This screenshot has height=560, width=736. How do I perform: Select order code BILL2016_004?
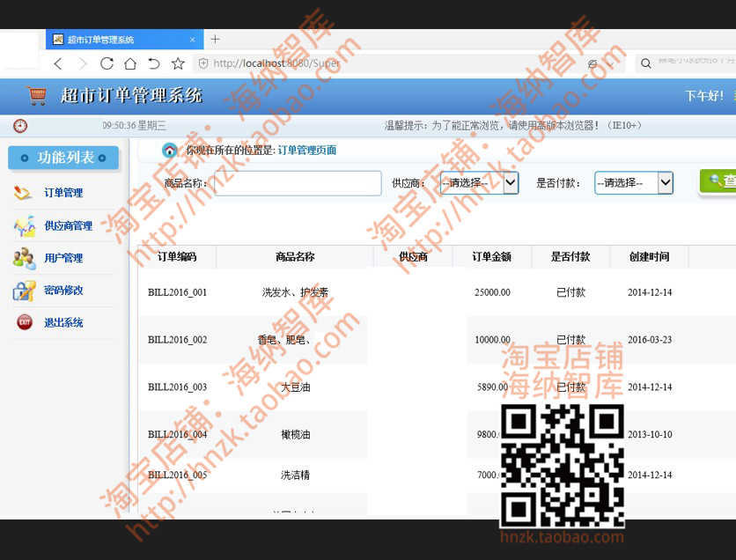[x=178, y=435]
